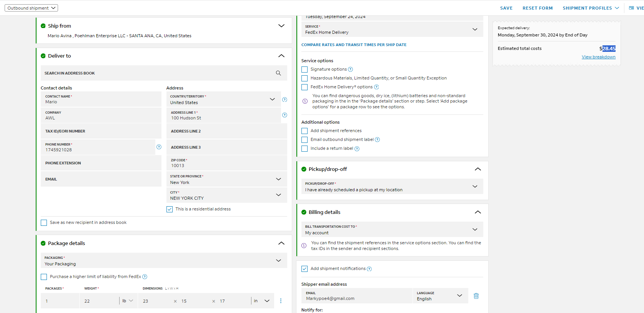Open City dropdown showing NEW YORK CITY
Viewport: 644px width, 313px height.
tap(227, 195)
